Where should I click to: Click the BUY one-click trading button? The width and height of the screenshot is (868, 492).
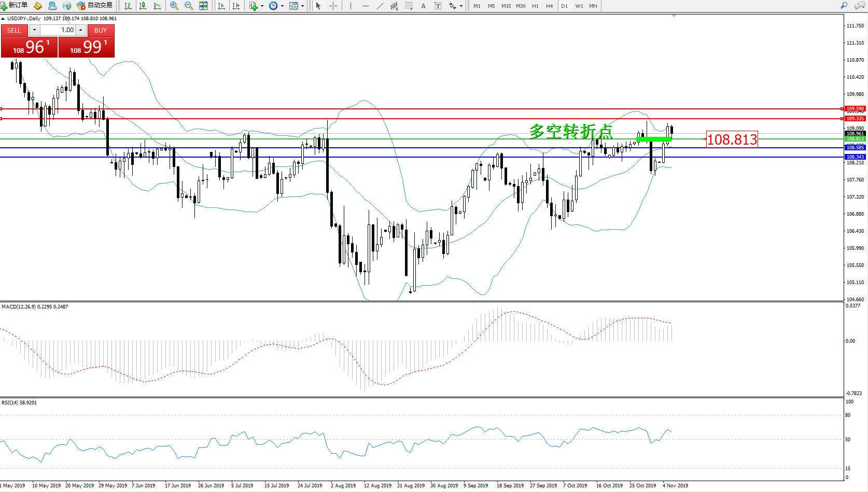(101, 31)
